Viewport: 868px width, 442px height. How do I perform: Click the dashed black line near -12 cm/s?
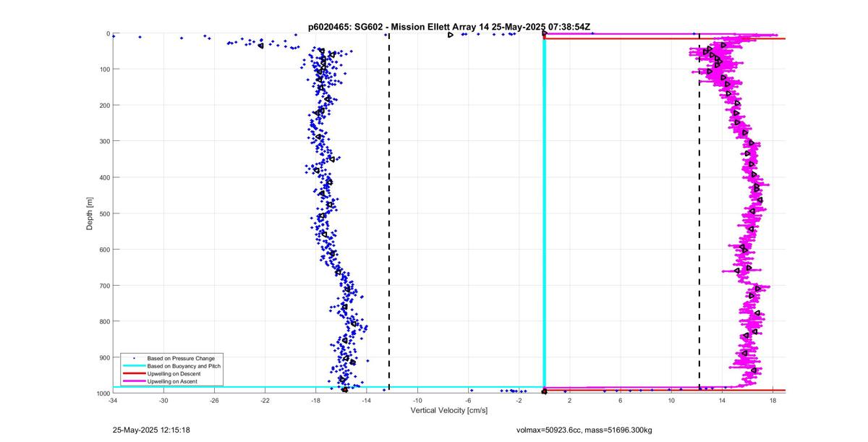point(389,213)
